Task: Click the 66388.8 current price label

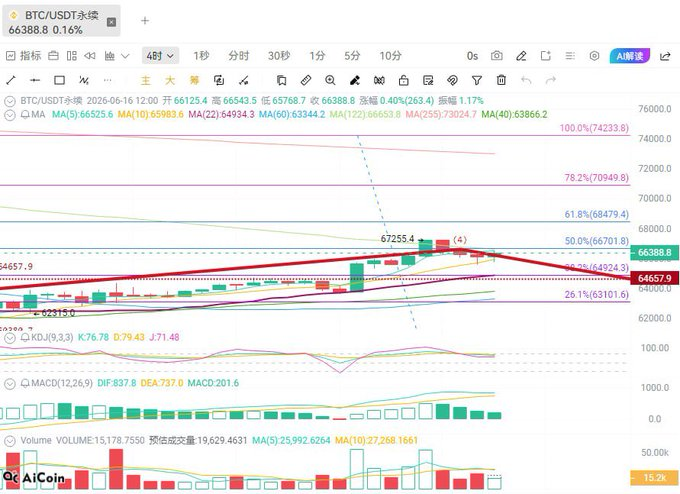Action: tap(654, 252)
